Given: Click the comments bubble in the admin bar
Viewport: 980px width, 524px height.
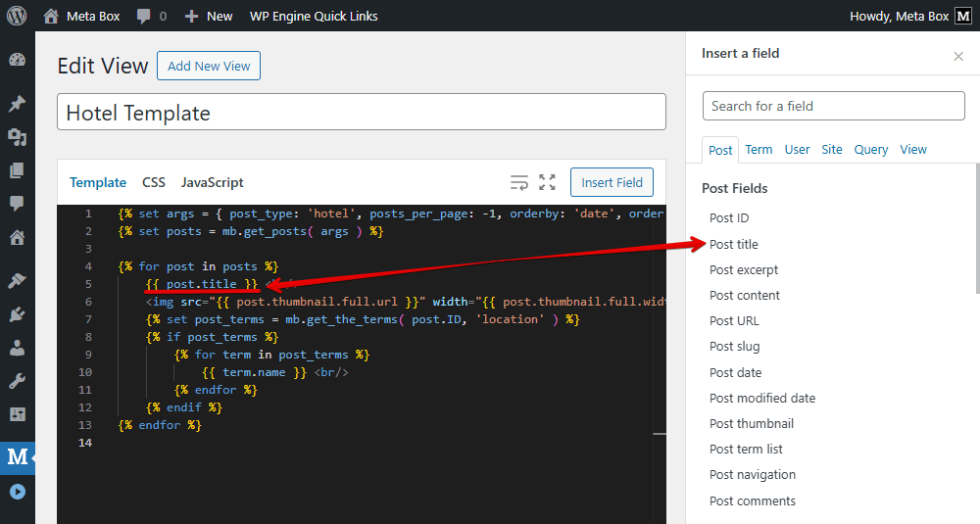Looking at the screenshot, I should coord(151,16).
